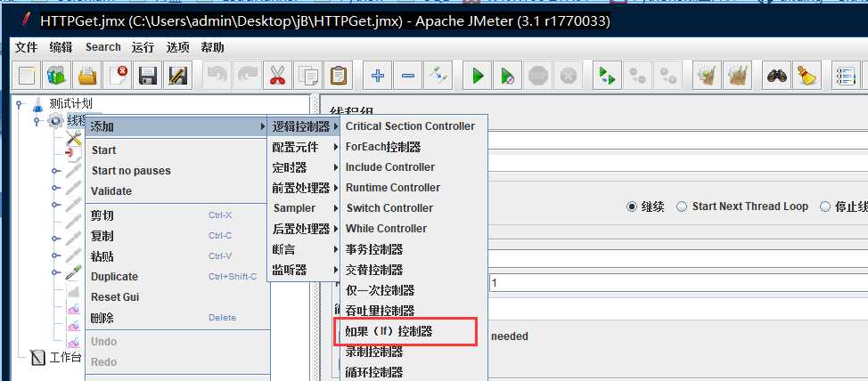Screen dimensions: 868x381
Task: Open the 选项 menu
Action: 177,47
